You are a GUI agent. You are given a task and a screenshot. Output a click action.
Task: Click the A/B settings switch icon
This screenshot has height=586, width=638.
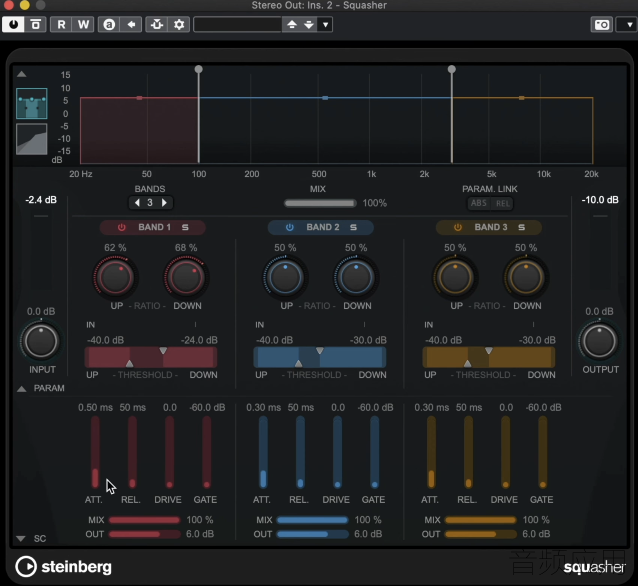(x=36, y=25)
